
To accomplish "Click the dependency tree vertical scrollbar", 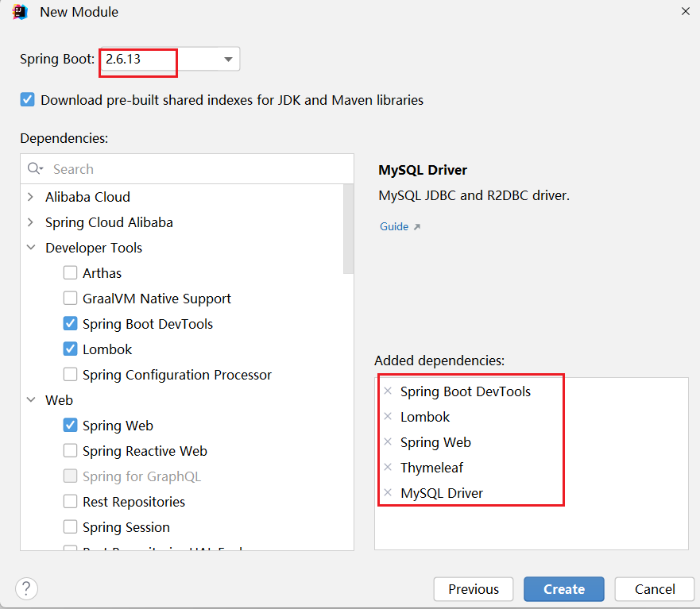I will [348, 229].
